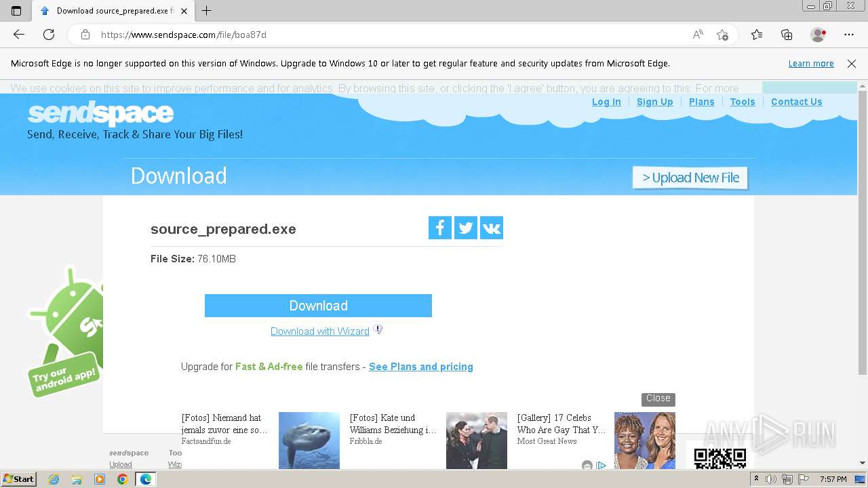Share file on Twitter icon
Screen dimensions: 868x488
pyautogui.click(x=466, y=228)
